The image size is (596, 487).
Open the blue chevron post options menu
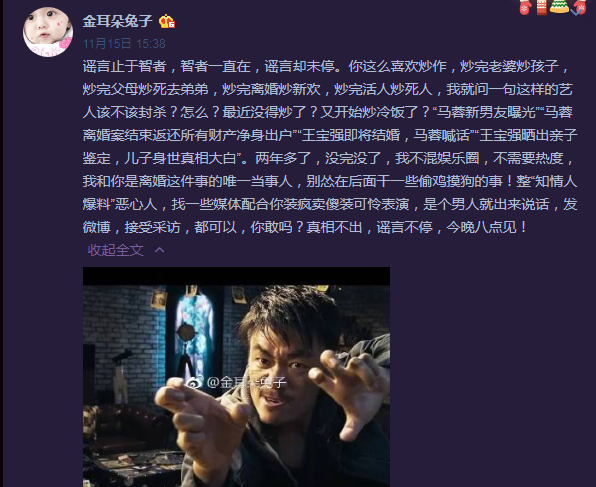coord(575,11)
